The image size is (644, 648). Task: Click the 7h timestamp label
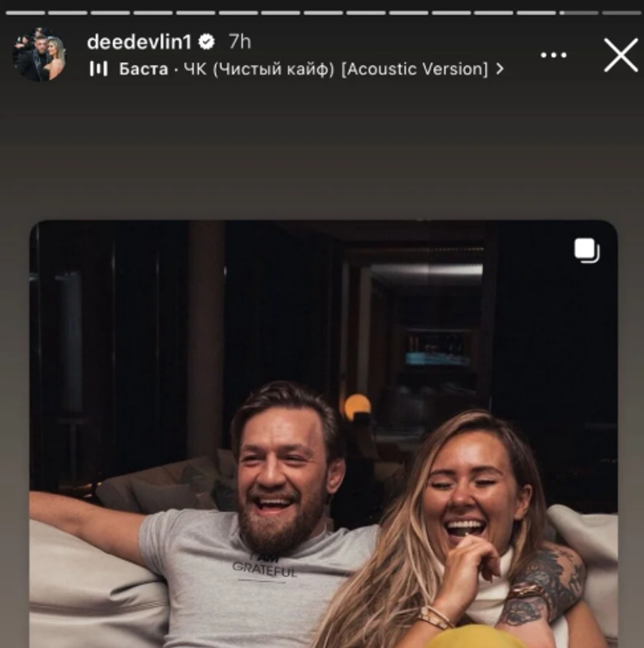(x=240, y=42)
